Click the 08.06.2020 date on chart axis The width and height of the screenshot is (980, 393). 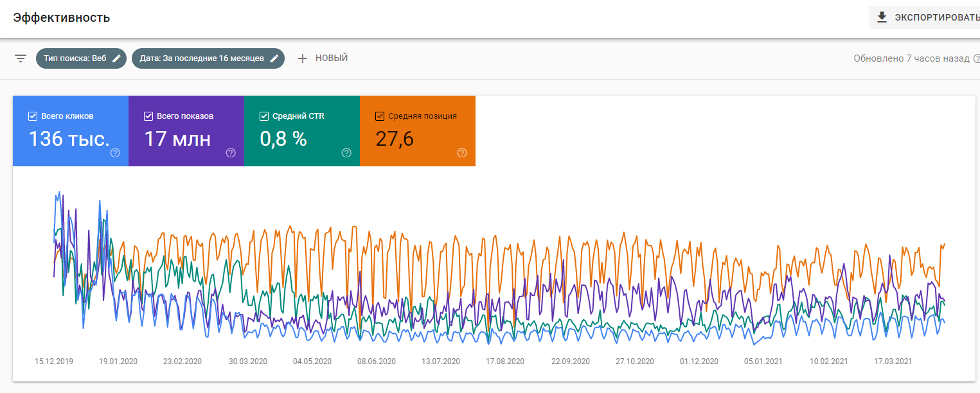coord(377,362)
